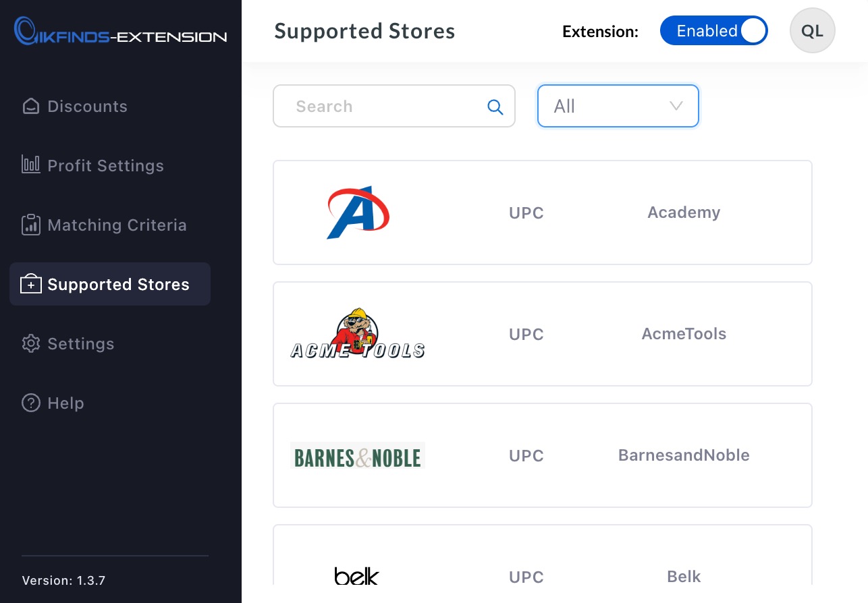Go to Matching Criteria page

pos(117,225)
